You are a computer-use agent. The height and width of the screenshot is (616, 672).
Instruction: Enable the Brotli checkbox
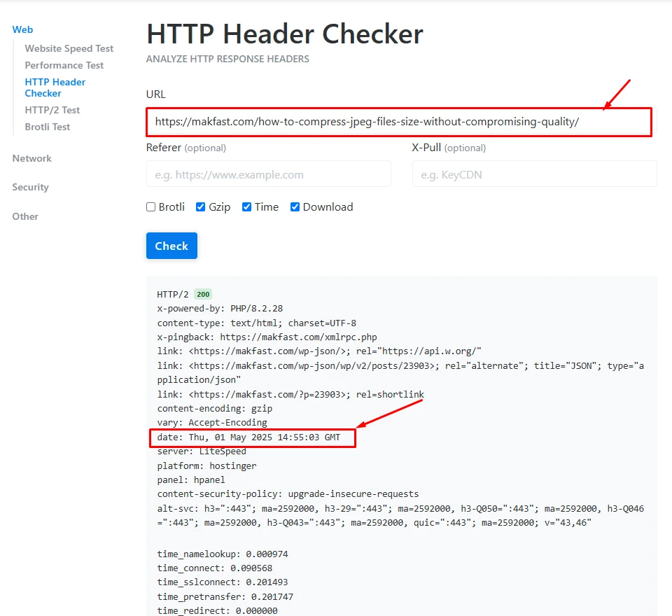[x=151, y=207]
